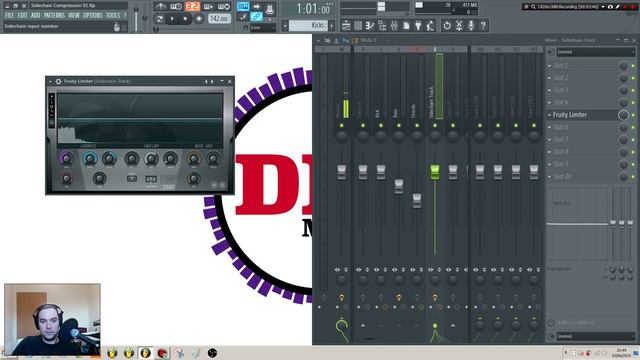
Task: Open the Kicks pattern selector
Action: [308, 25]
